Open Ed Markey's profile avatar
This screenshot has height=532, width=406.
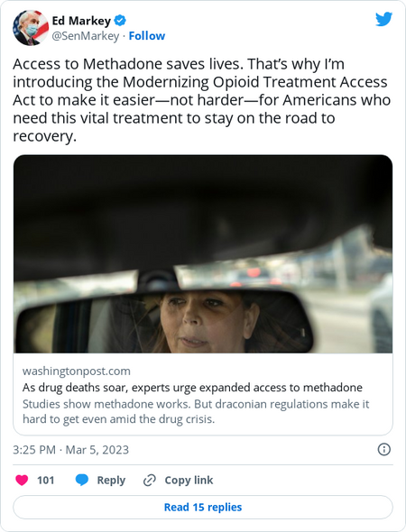31,28
